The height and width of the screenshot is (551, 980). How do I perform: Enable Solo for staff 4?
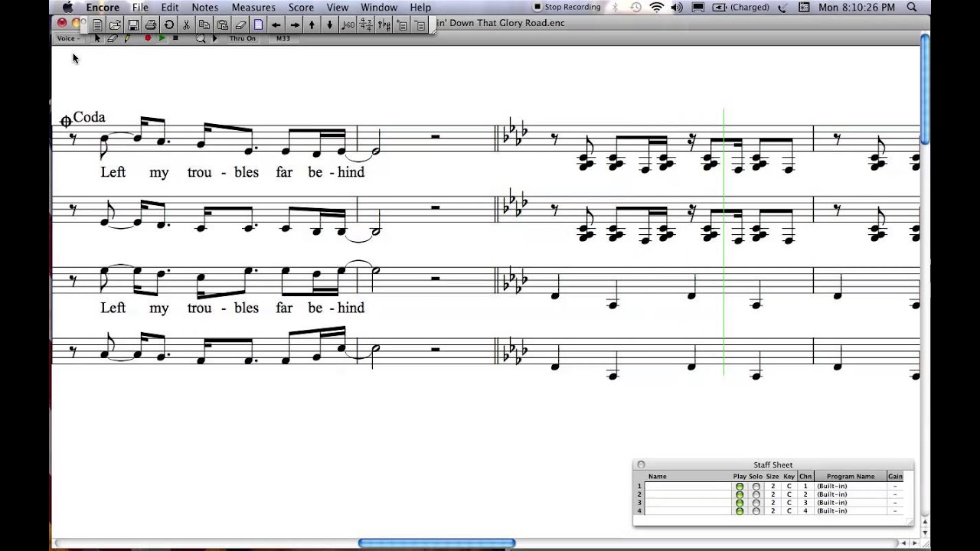(x=756, y=511)
